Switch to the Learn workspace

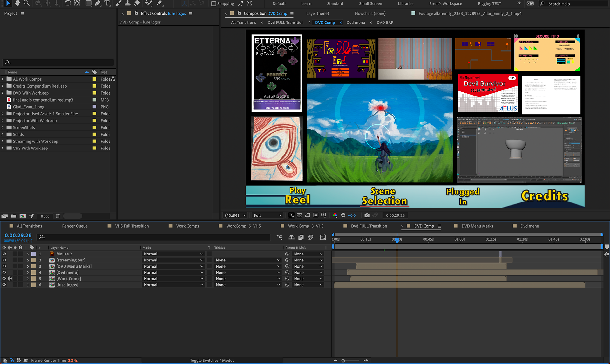point(306,4)
